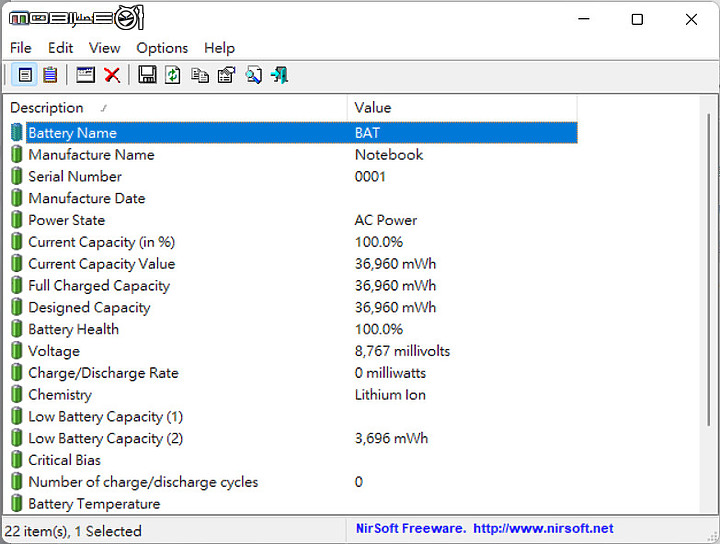Image resolution: width=720 pixels, height=544 pixels.
Task: Click the Show Battery Information toolbar icon
Action: pyautogui.click(x=25, y=75)
